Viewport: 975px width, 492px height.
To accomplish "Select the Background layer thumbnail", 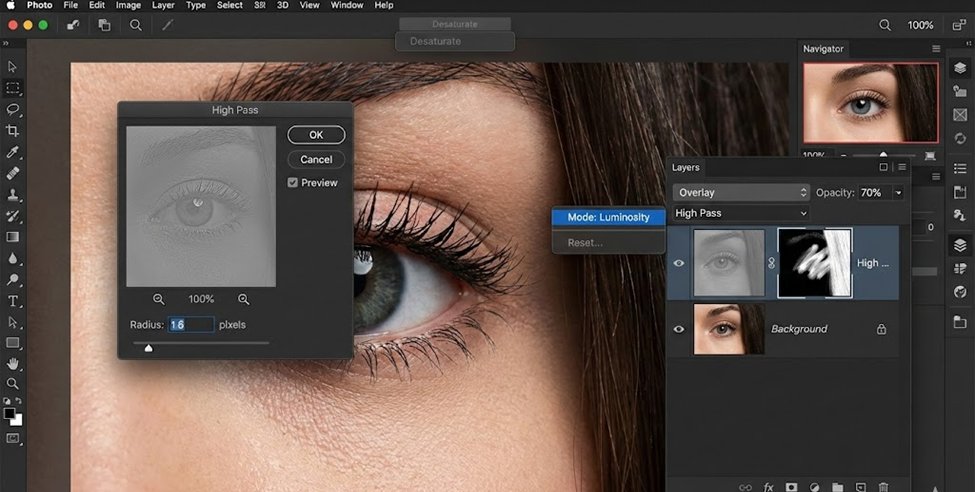I will (729, 329).
